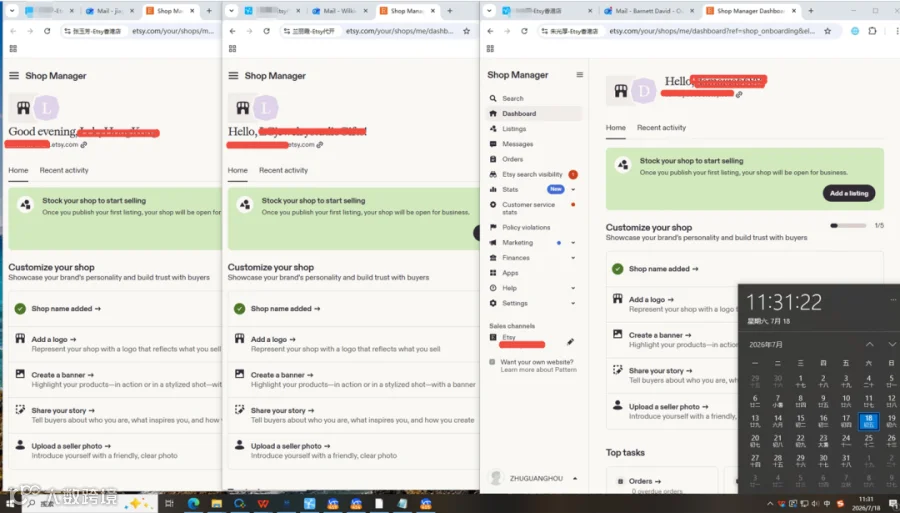900x513 pixels.
Task: Open tab search dropdown in middle window
Action: pos(231,11)
